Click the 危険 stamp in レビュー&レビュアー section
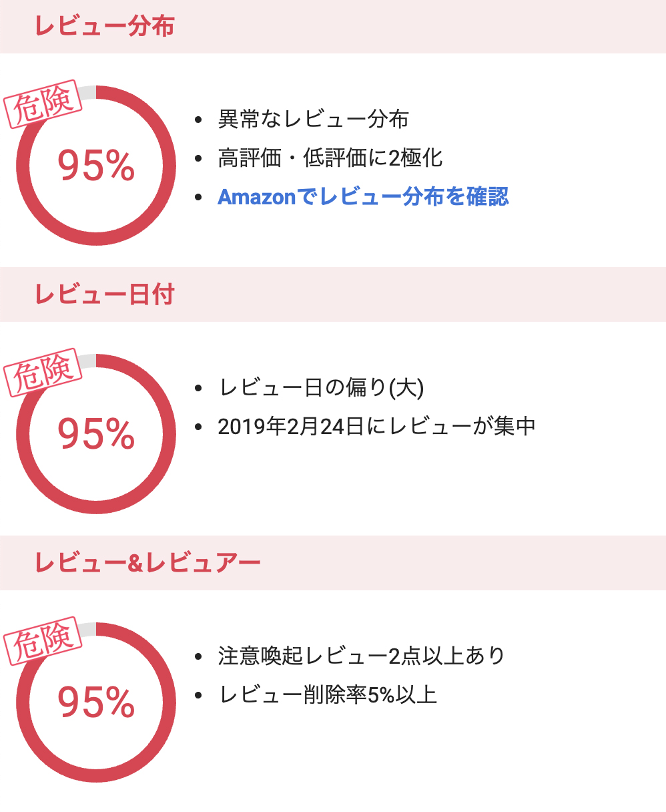The height and width of the screenshot is (812, 666). (43, 642)
